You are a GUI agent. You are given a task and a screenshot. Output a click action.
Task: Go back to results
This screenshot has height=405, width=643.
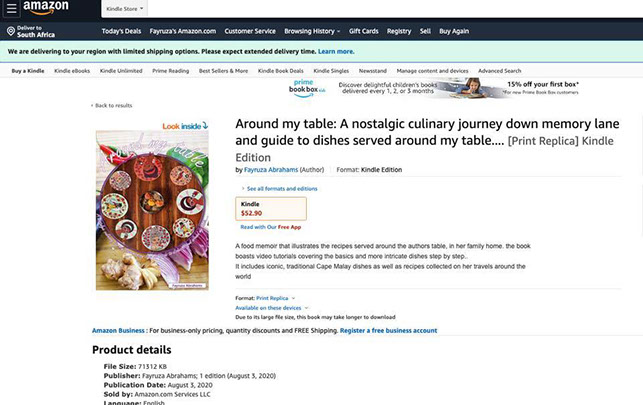(113, 105)
